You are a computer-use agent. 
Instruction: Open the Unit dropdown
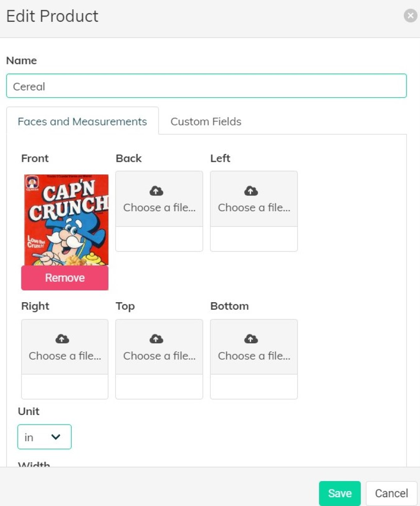tap(44, 437)
